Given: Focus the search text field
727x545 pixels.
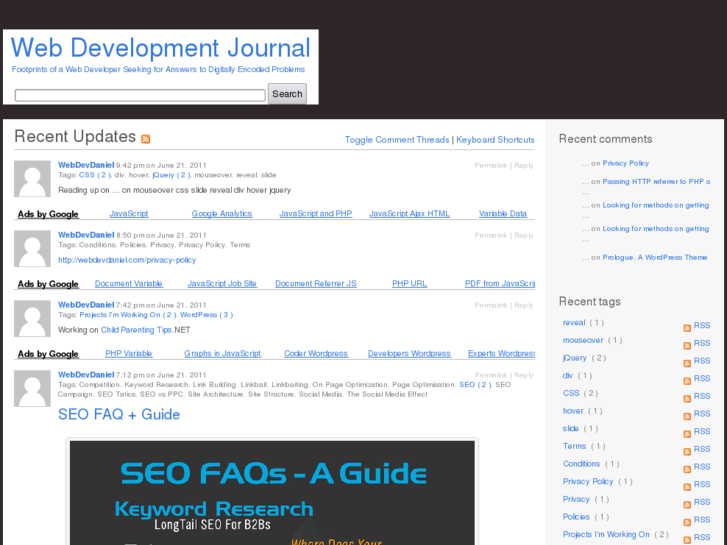Looking at the screenshot, I should coord(140,95).
